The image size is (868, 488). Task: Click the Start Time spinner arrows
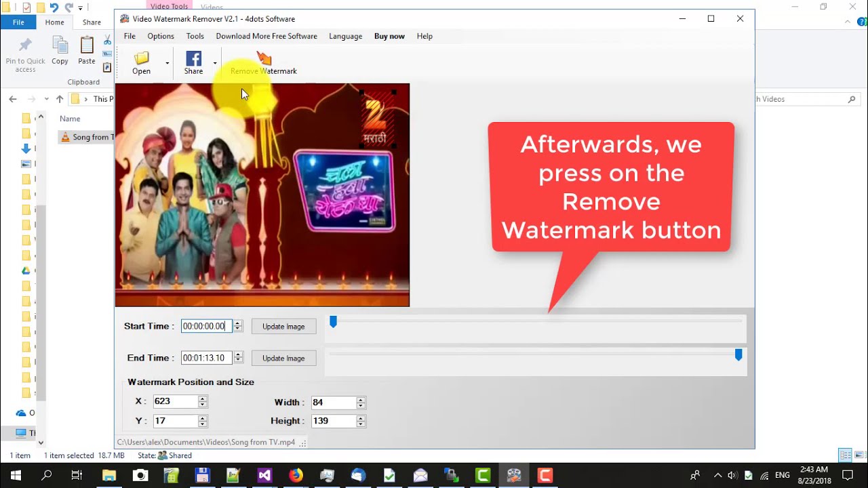pyautogui.click(x=237, y=326)
